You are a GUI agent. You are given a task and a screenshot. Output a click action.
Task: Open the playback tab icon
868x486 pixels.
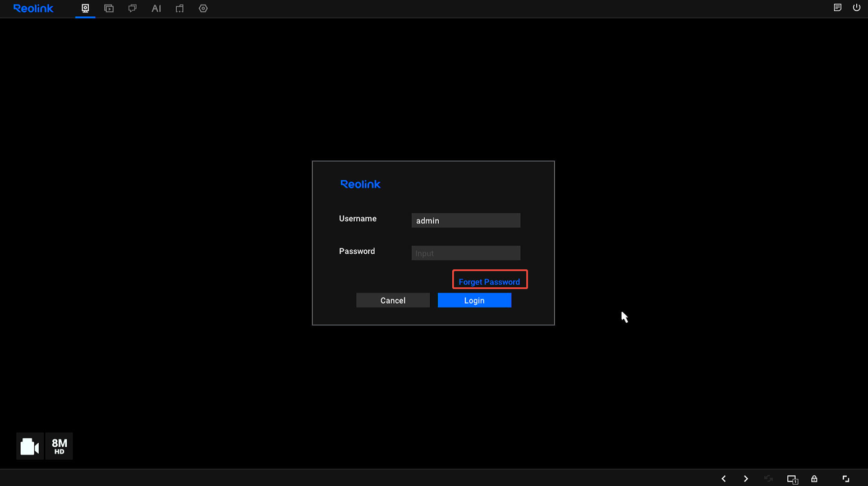[x=109, y=8]
